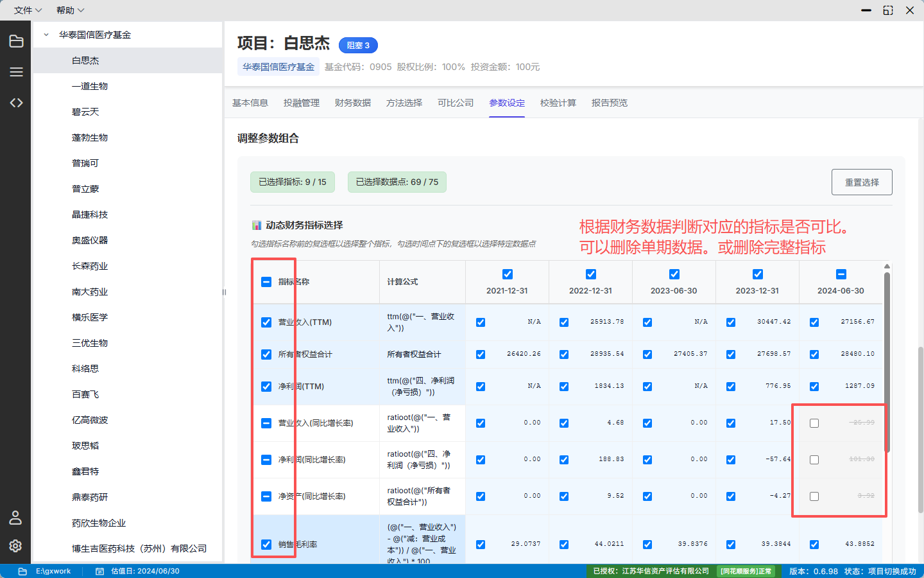The height and width of the screenshot is (578, 924).
Task: Open the user profile icon in sidebar
Action: (16, 517)
